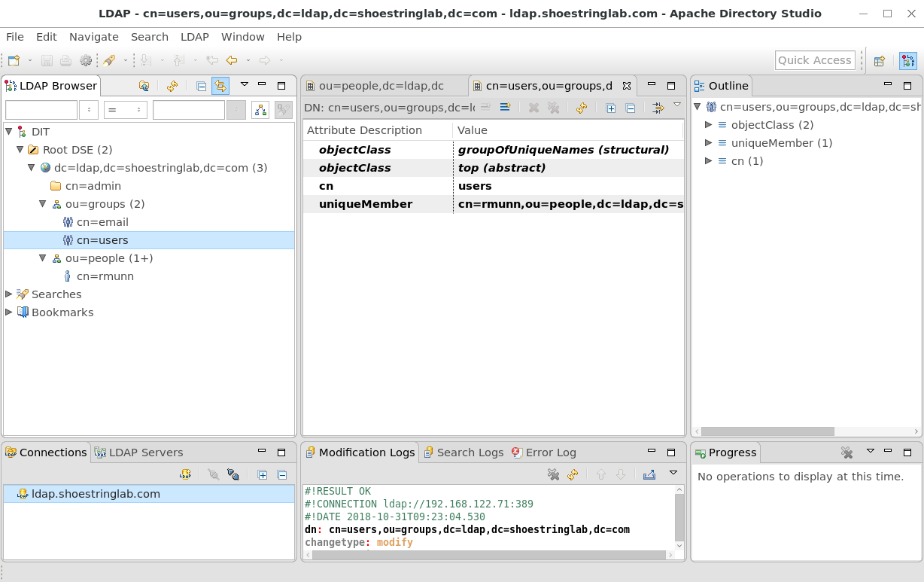
Task: Click the Last Edit Location icon
Action: coord(212,60)
